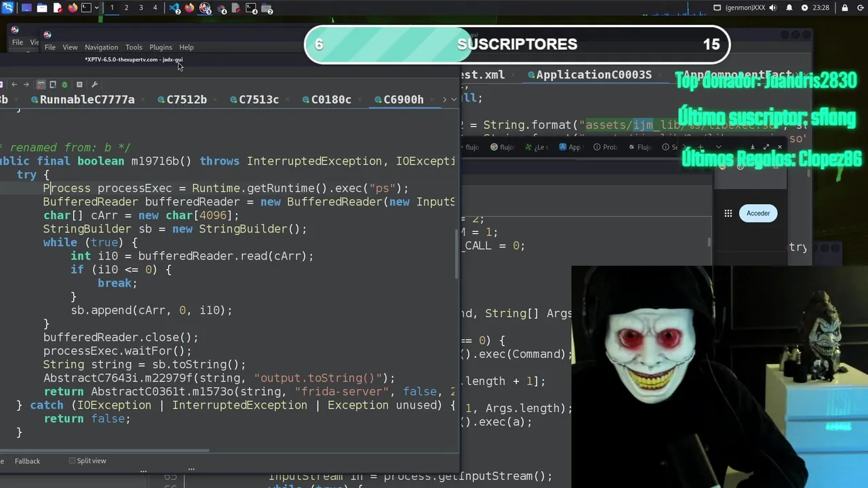Click the clock showing 23:28
The height and width of the screenshot is (488, 868).
pyautogui.click(x=821, y=8)
